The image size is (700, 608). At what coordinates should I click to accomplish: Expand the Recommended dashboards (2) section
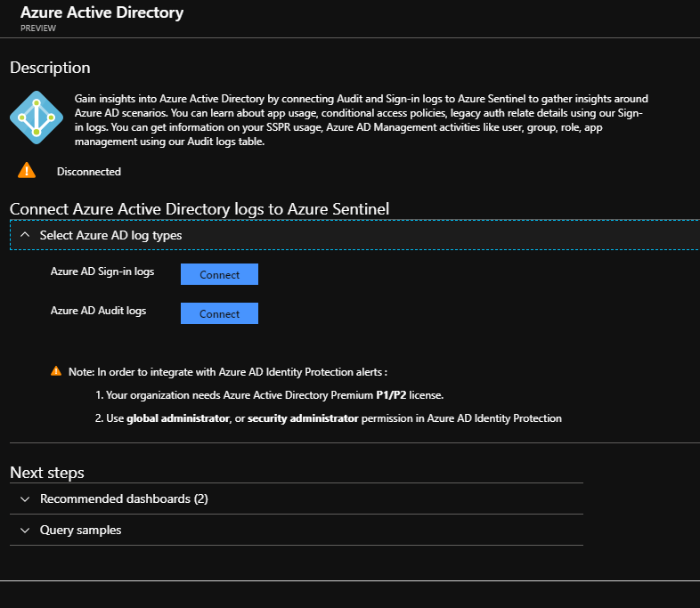297,499
